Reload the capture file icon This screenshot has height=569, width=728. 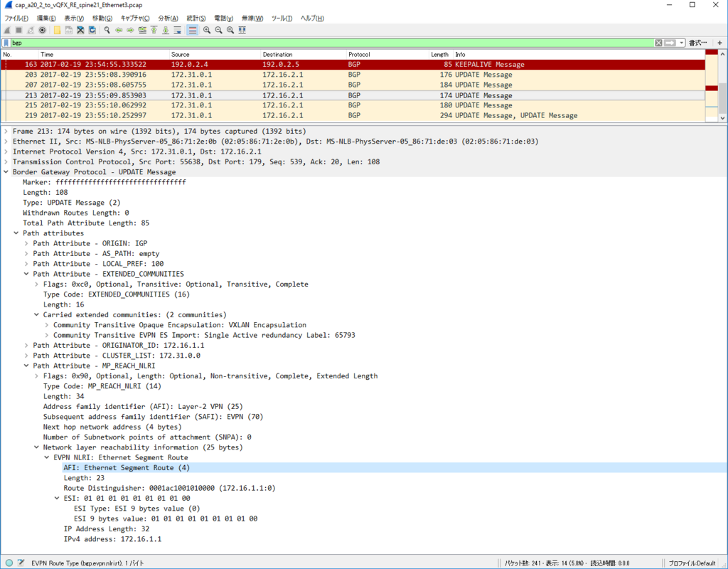(x=92, y=30)
